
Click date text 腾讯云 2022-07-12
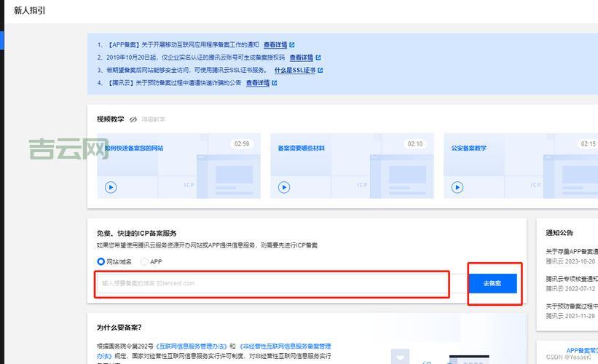[x=570, y=288]
